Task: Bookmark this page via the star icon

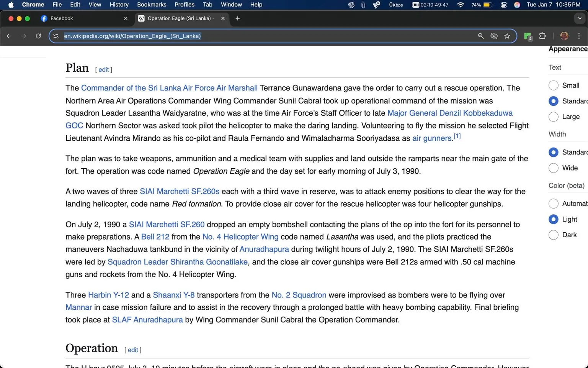Action: pos(507,36)
